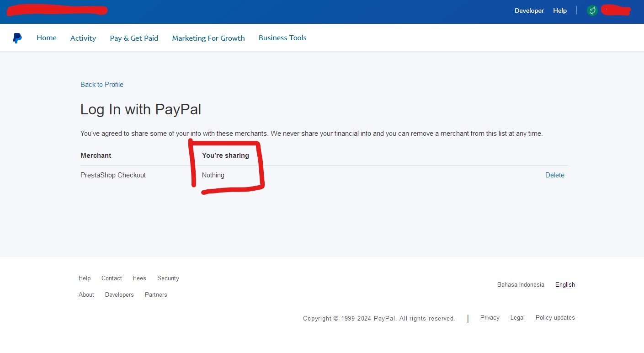Open the Activity menu
Viewport: 644px width, 353px height.
(x=83, y=38)
